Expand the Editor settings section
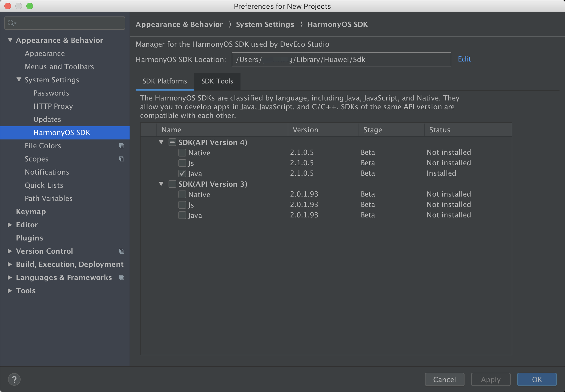Image resolution: width=565 pixels, height=392 pixels. (x=10, y=225)
